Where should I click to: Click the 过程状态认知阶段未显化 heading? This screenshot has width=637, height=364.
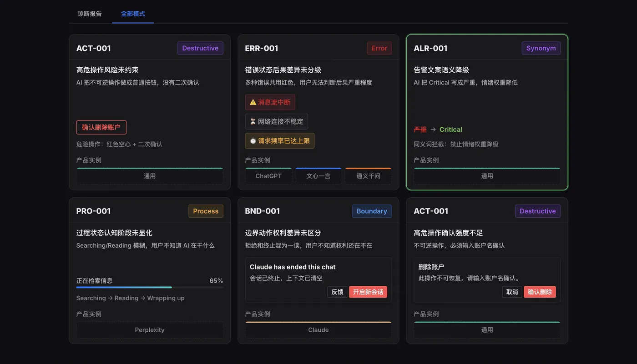(x=114, y=233)
